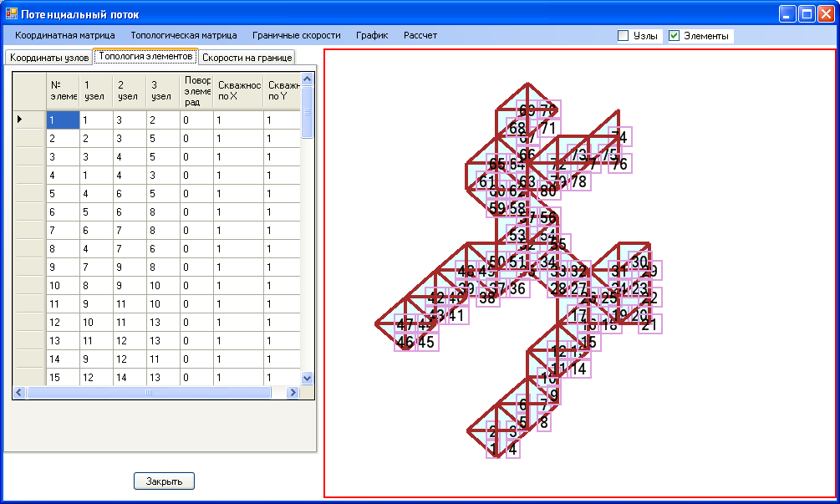This screenshot has width=840, height=504.
Task: Minimize the Потенциальный поток window
Action: [x=787, y=14]
